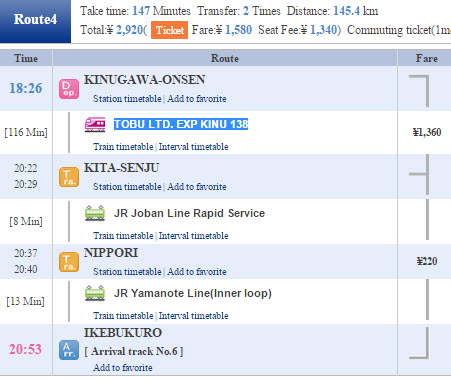Click the highlighted TOBU LTD. EXP KINU 138 text
Screen dimensions: 451x380
[181, 124]
